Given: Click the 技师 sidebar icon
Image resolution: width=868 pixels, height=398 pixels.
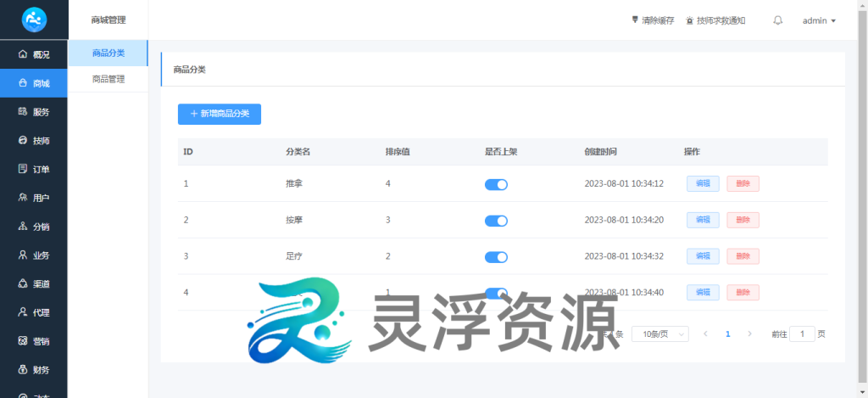Looking at the screenshot, I should pos(23,140).
